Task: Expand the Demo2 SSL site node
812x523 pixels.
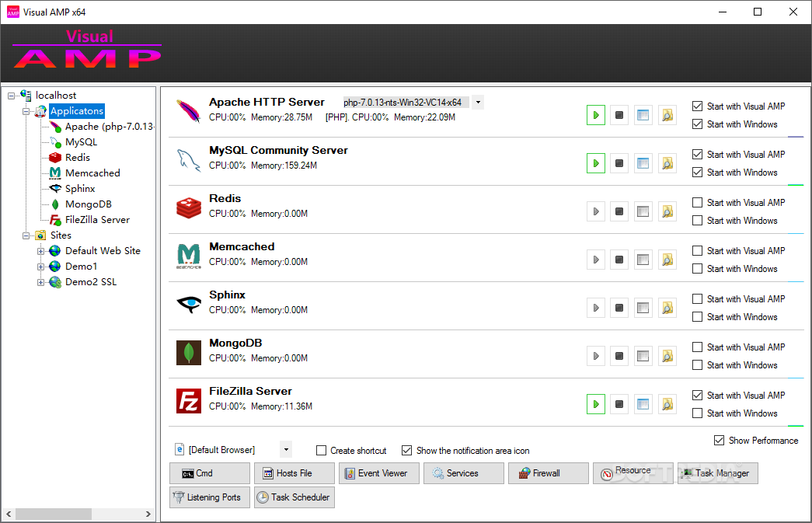Action: [41, 282]
